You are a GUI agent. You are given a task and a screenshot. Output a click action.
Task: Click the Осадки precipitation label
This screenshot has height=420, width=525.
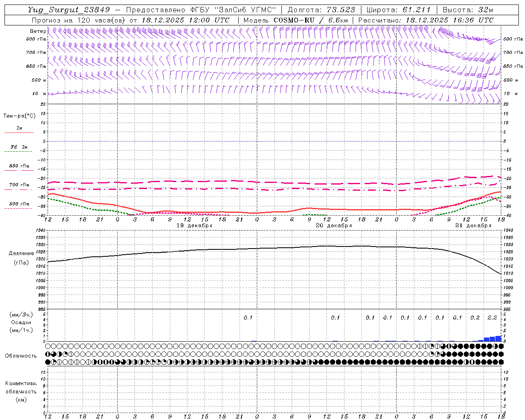coord(21,322)
